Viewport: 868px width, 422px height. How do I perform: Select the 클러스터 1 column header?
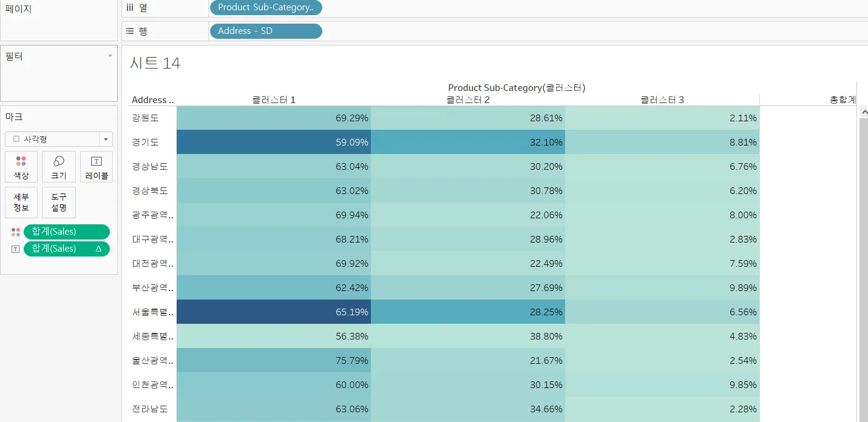[274, 100]
